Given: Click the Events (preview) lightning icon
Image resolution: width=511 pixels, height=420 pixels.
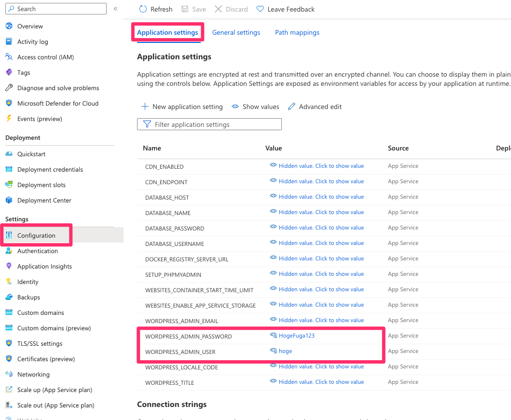Looking at the screenshot, I should pos(9,119).
